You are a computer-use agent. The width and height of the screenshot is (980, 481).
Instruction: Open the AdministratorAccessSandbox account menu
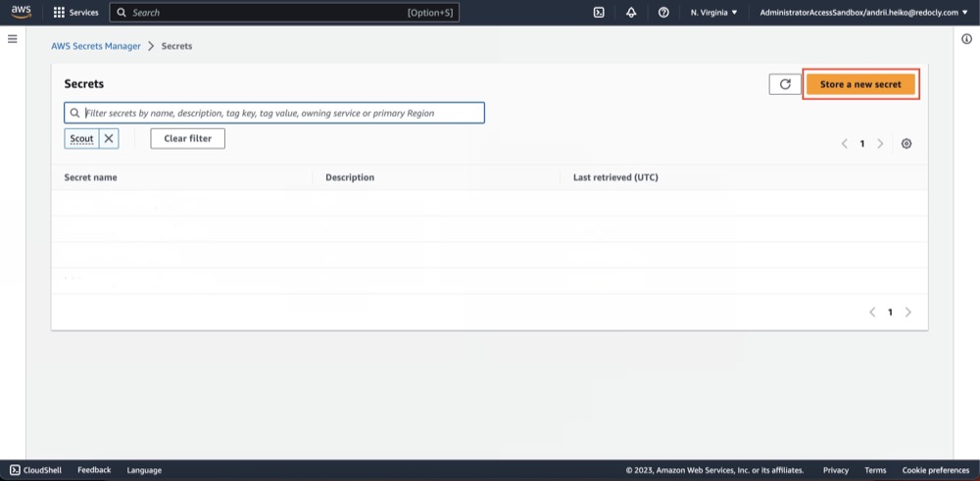point(863,13)
